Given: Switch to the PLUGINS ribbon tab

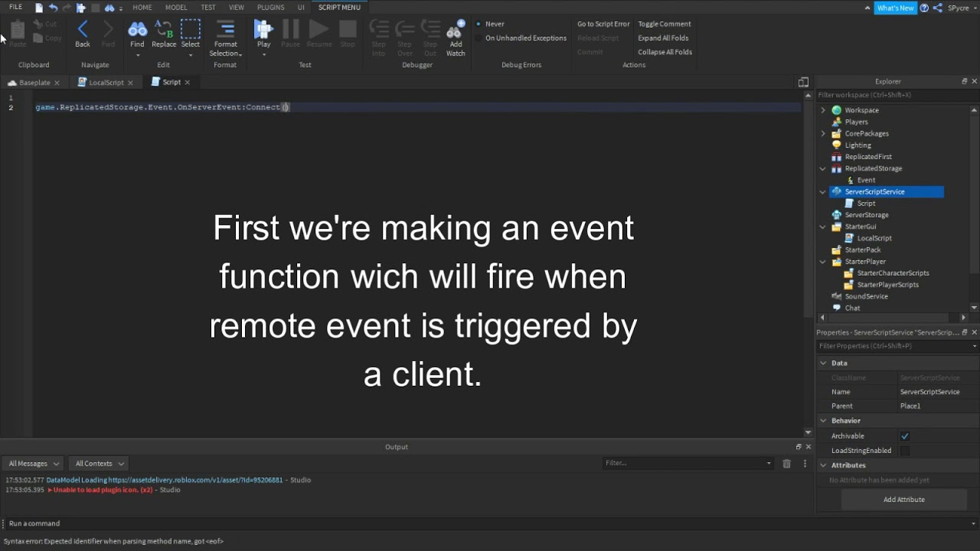Looking at the screenshot, I should [x=270, y=8].
